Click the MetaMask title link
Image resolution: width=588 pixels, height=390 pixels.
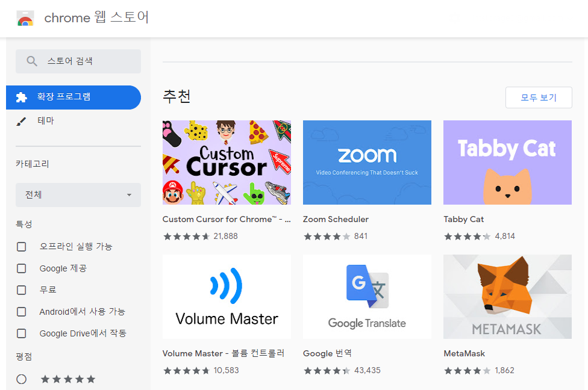pyautogui.click(x=464, y=353)
